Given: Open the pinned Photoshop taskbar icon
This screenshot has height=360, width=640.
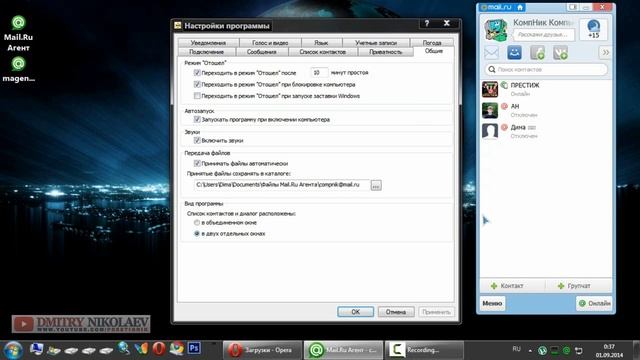Looking at the screenshot, I should coord(194,348).
